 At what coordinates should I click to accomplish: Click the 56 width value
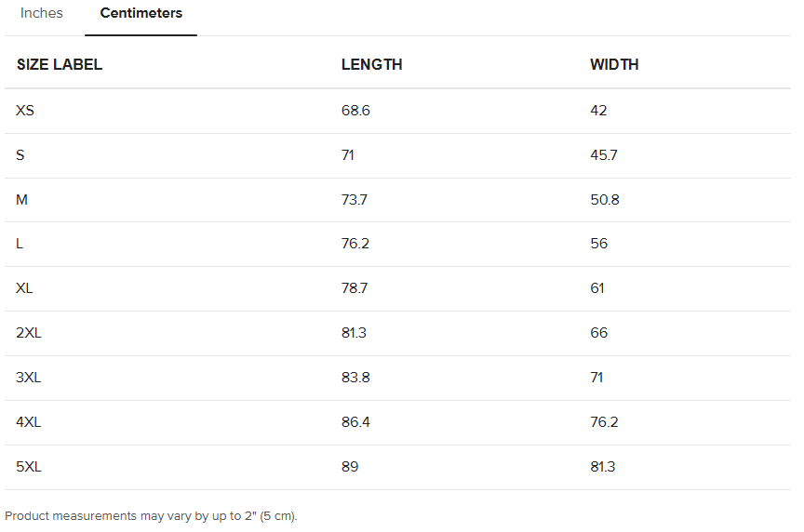coord(598,244)
